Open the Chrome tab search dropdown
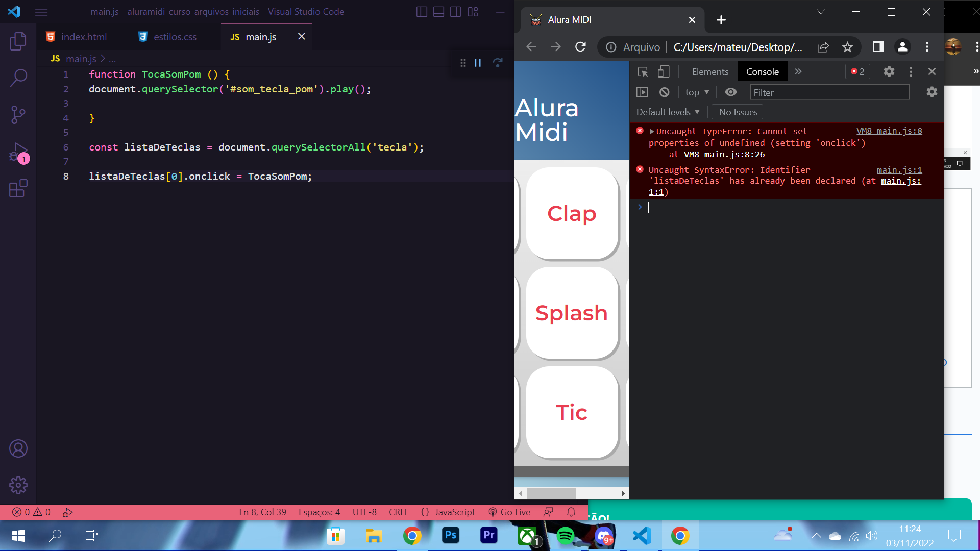 point(821,12)
